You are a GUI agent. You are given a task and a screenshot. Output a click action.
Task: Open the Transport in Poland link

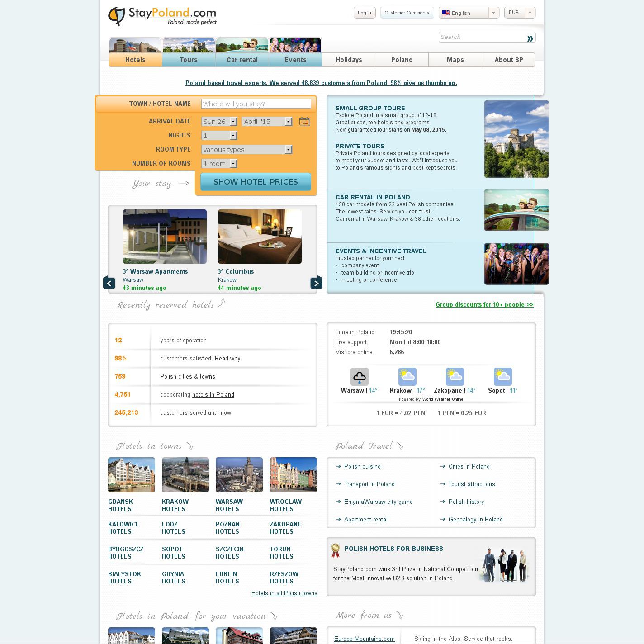[369, 484]
